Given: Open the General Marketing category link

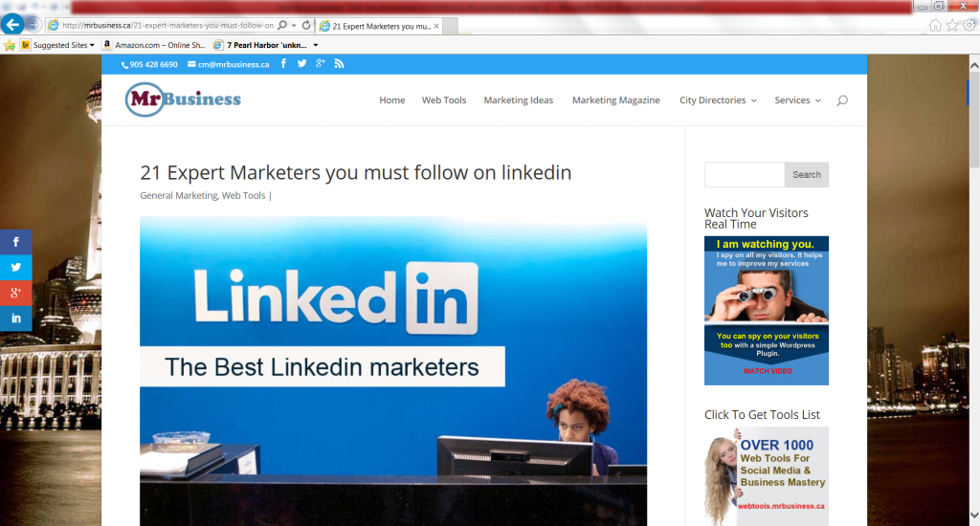Looking at the screenshot, I should click(x=179, y=195).
